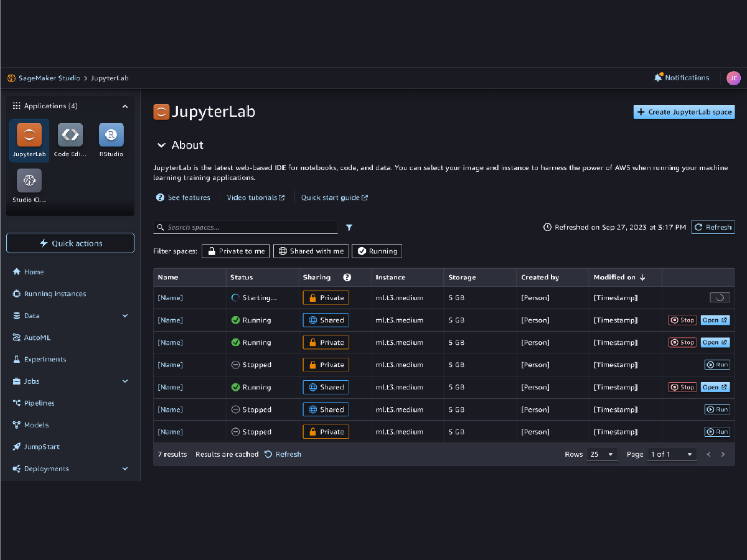Launch the RStudio application icon
Image resolution: width=747 pixels, height=560 pixels.
pos(111,135)
